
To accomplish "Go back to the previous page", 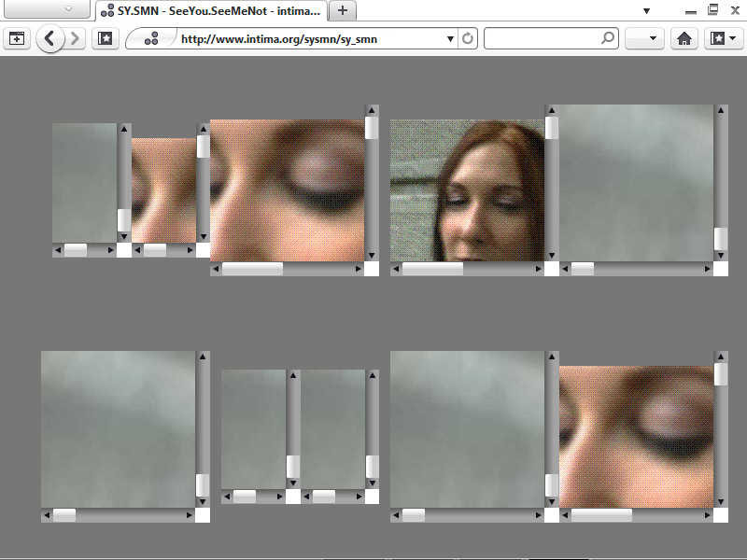I will pos(50,39).
